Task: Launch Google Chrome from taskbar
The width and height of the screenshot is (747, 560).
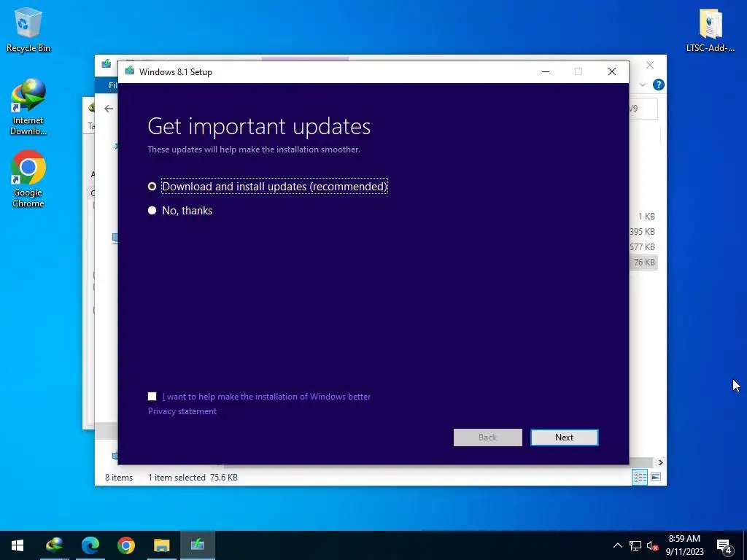Action: pyautogui.click(x=125, y=545)
